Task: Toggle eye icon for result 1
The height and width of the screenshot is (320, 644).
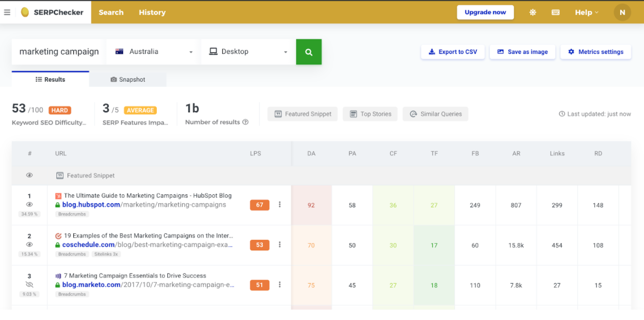Action: tap(30, 205)
